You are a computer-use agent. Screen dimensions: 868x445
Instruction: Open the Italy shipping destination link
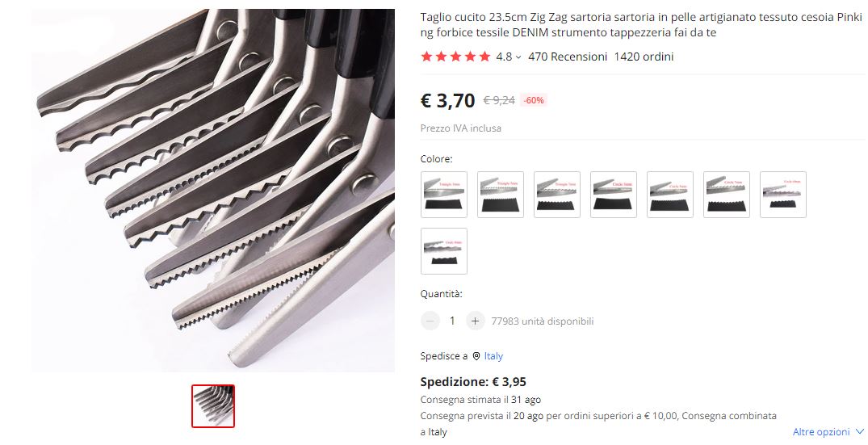(493, 356)
